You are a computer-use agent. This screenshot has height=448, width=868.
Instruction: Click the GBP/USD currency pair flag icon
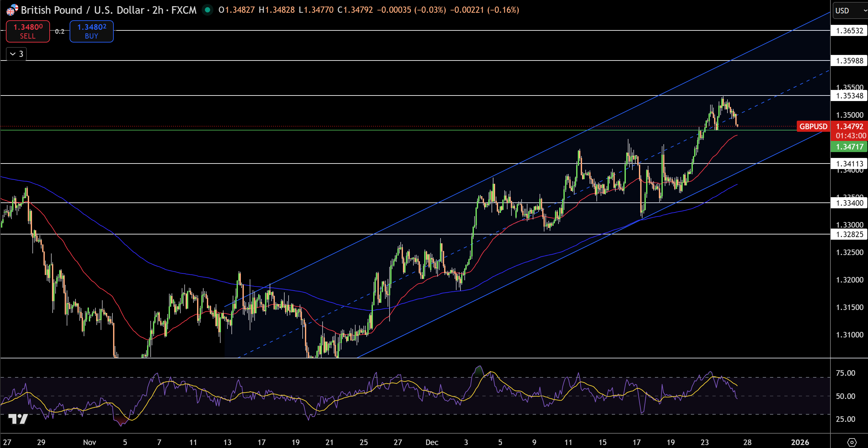(11, 10)
